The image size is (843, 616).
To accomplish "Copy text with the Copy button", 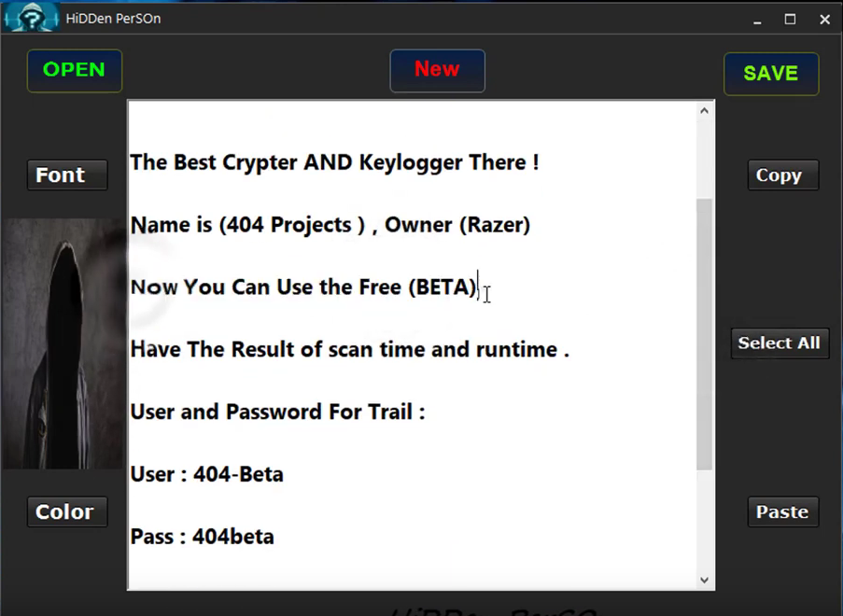I will pos(783,175).
